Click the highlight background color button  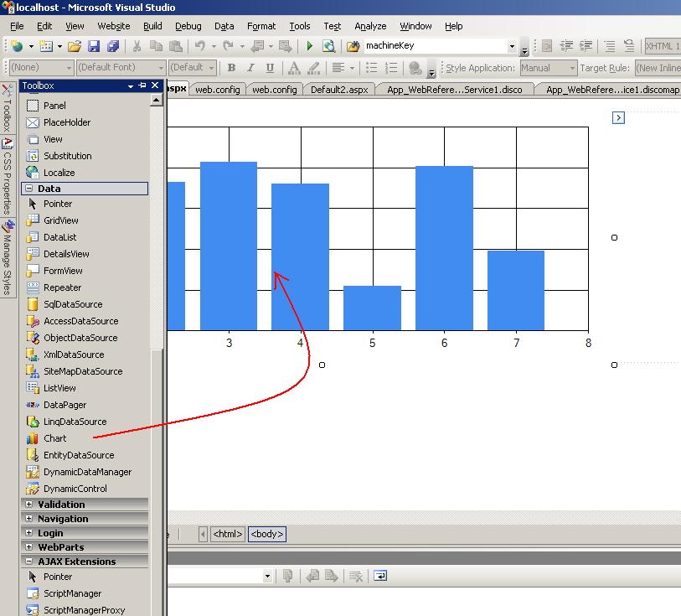313,68
